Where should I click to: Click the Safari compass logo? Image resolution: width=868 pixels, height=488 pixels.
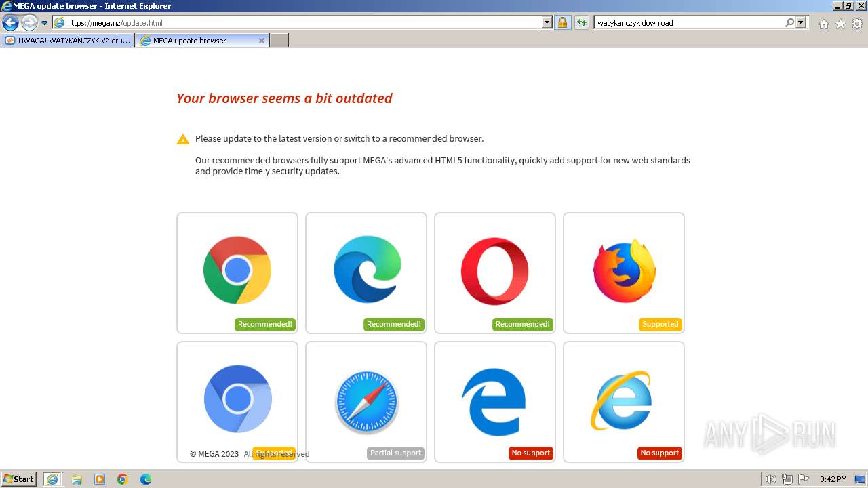click(367, 403)
